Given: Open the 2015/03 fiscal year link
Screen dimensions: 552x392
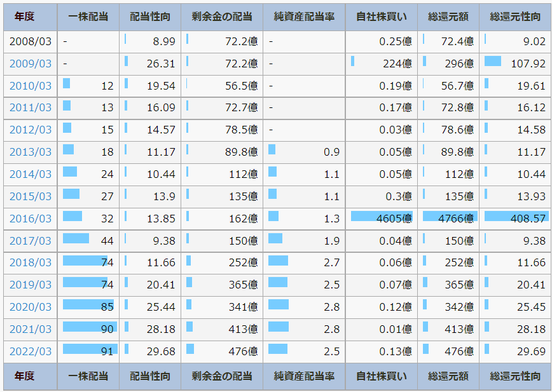Looking at the screenshot, I should point(31,196).
